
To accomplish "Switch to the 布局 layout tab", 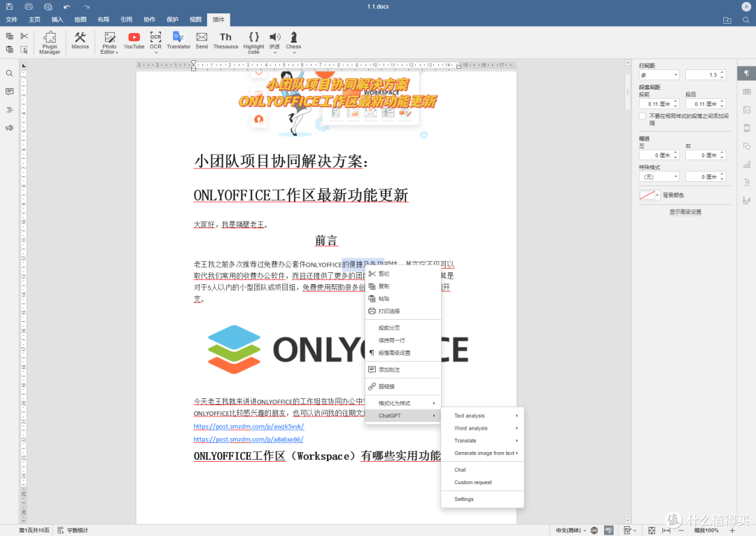I will click(103, 20).
